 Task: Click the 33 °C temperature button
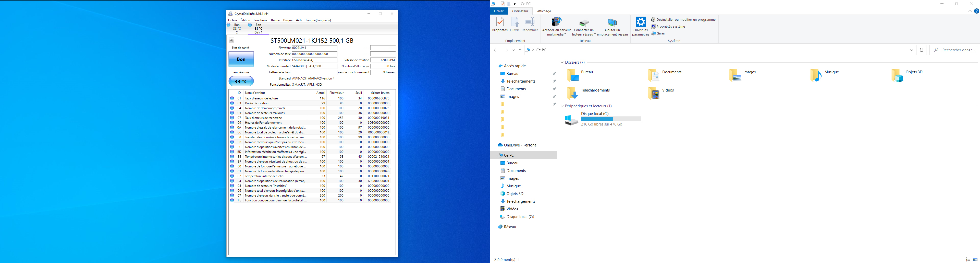(241, 81)
